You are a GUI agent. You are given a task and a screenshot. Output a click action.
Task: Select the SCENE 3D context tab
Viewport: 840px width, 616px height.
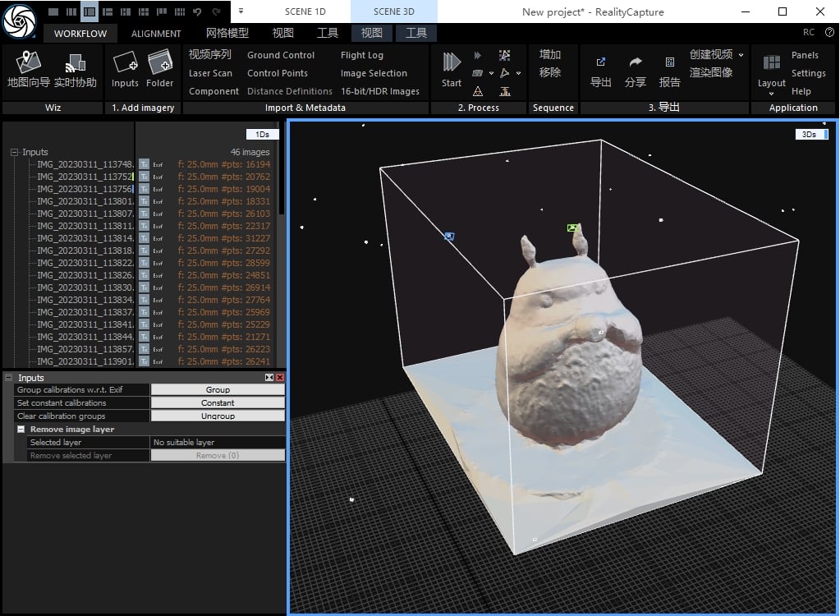point(394,11)
